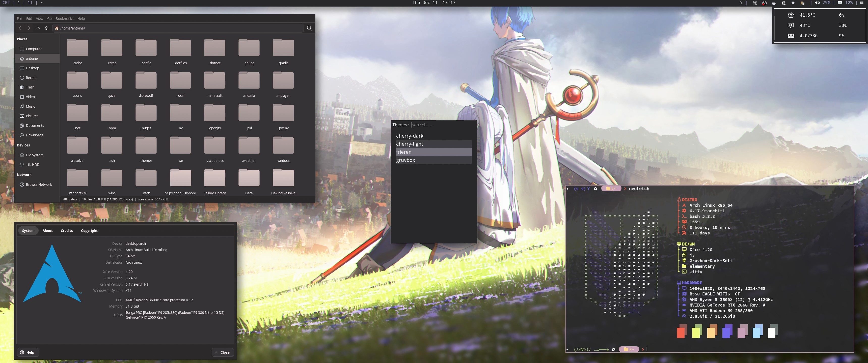
Task: Switch to the Copyright tab
Action: (89, 231)
